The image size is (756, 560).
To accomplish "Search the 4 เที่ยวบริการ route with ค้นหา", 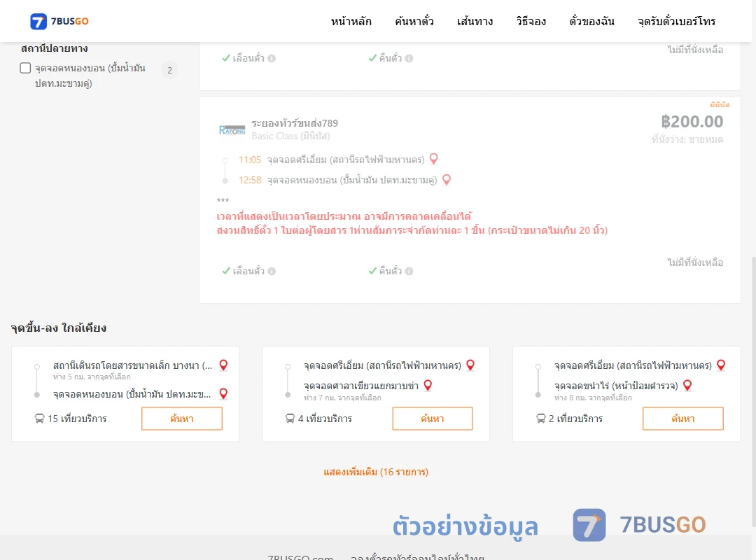I will pyautogui.click(x=433, y=419).
